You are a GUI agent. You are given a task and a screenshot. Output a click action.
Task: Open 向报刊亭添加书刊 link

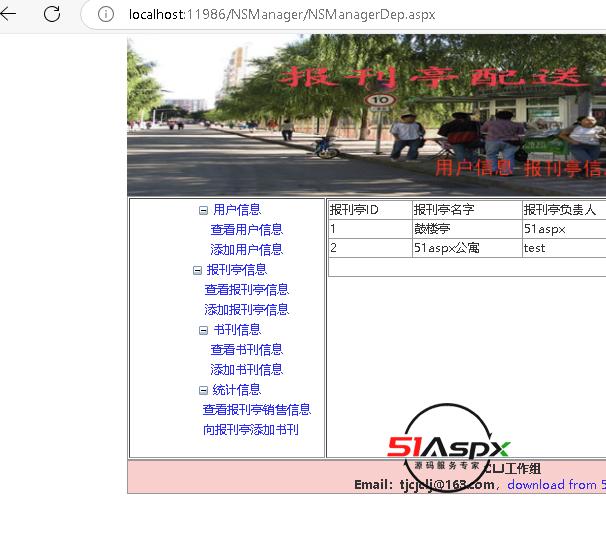(250, 430)
